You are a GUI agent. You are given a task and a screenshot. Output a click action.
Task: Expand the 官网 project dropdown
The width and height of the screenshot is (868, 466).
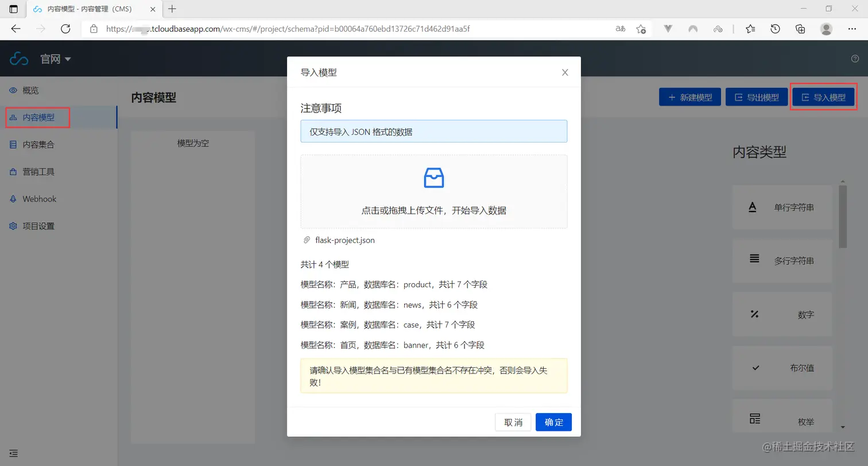pyautogui.click(x=55, y=59)
